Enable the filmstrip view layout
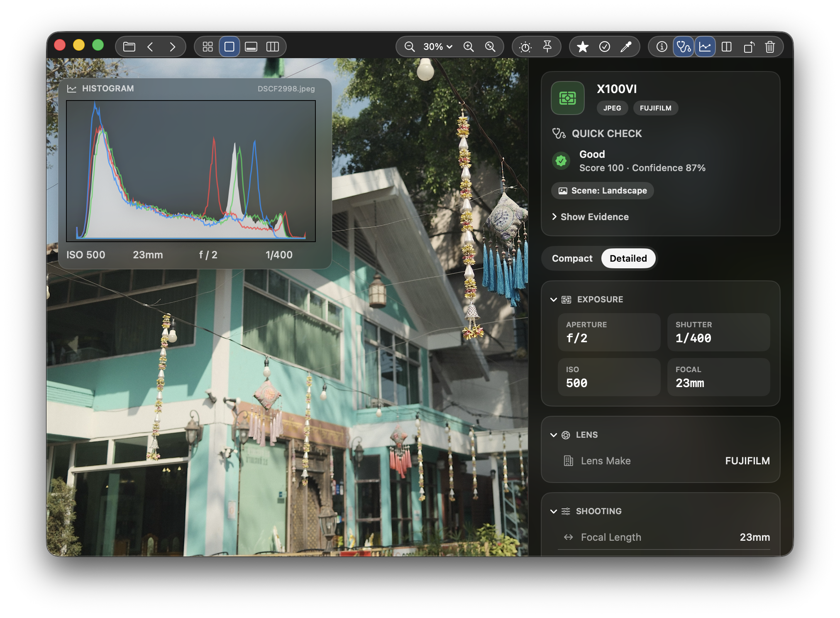 [x=251, y=47]
